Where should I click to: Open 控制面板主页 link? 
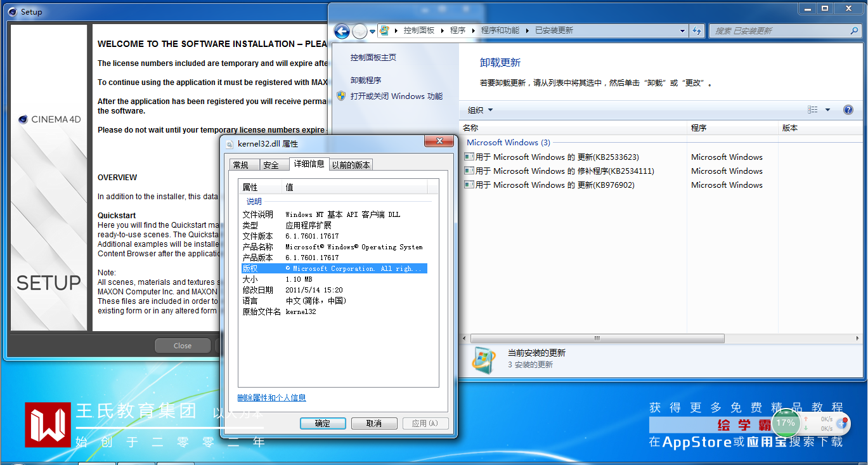click(x=373, y=57)
